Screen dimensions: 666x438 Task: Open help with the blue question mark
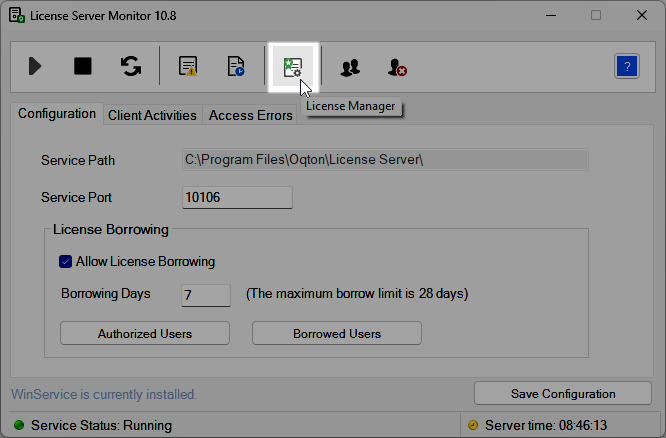tap(627, 67)
